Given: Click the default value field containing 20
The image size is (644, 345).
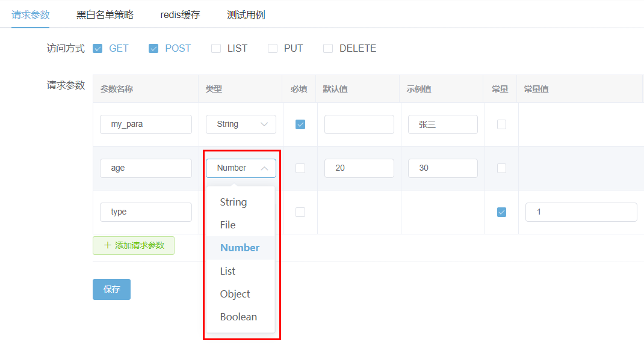Looking at the screenshot, I should tap(359, 168).
